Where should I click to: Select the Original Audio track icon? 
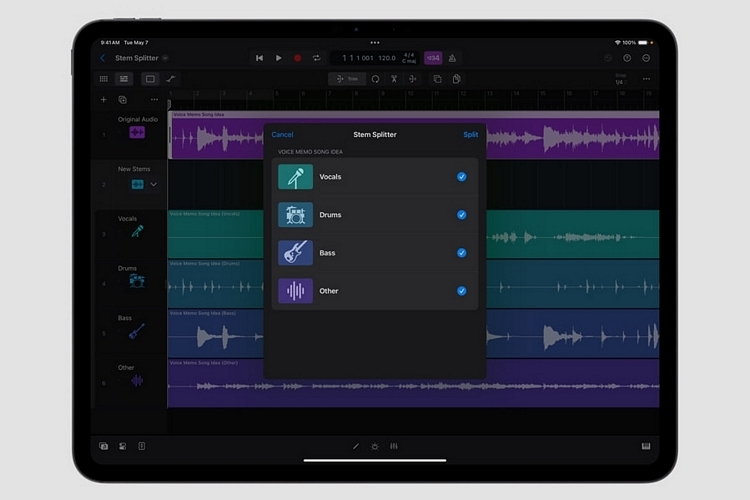pyautogui.click(x=137, y=132)
